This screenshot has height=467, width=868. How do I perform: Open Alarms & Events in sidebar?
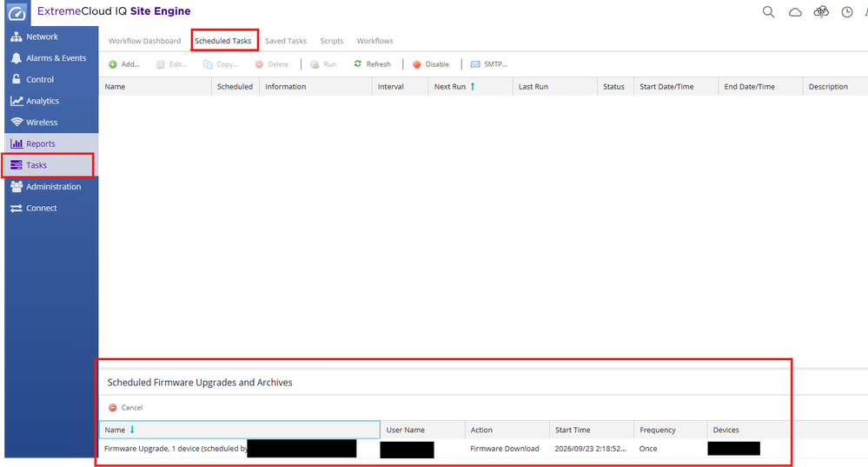point(51,58)
